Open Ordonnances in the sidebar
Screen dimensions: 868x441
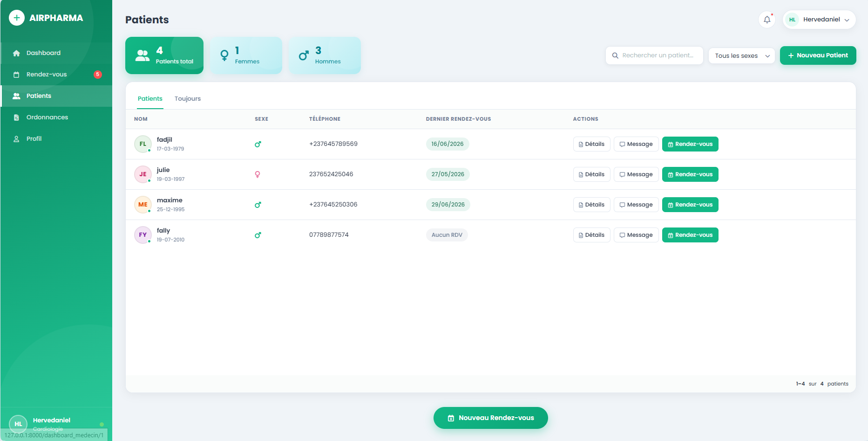point(56,117)
